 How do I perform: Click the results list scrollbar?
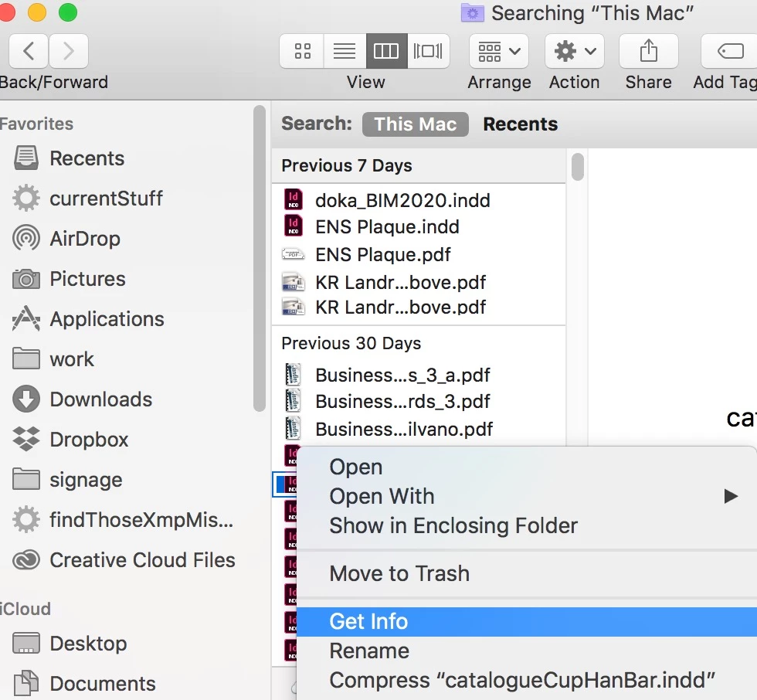click(x=578, y=167)
